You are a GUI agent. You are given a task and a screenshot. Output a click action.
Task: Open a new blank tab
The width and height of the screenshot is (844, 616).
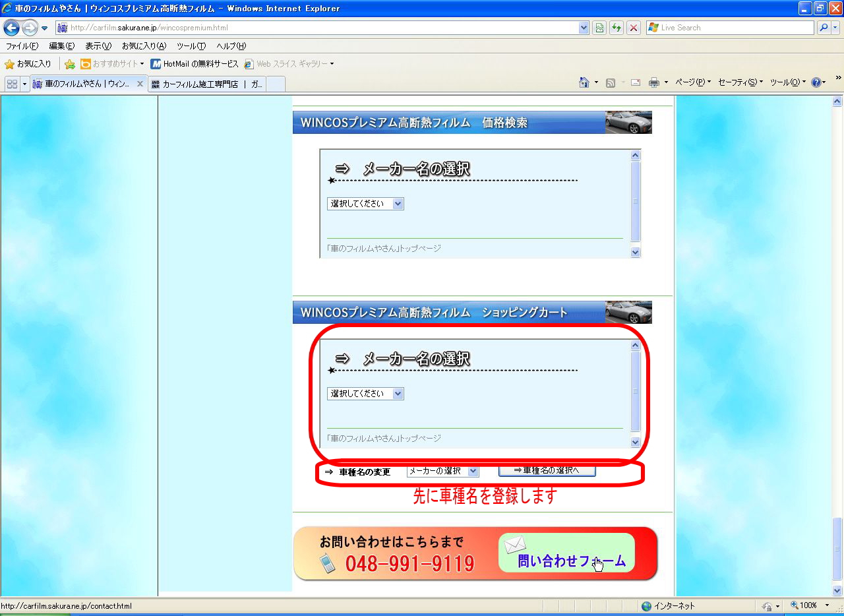[276, 84]
